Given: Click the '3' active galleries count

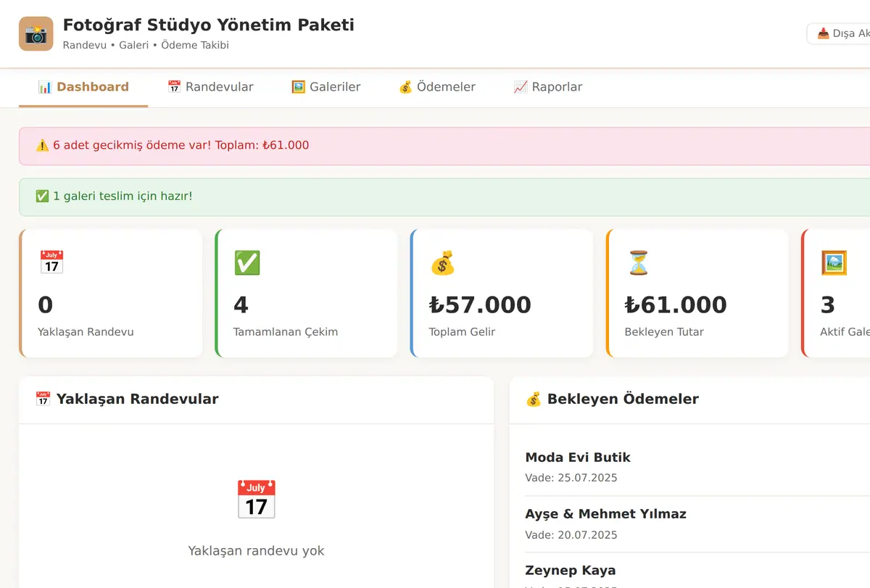Looking at the screenshot, I should [828, 305].
